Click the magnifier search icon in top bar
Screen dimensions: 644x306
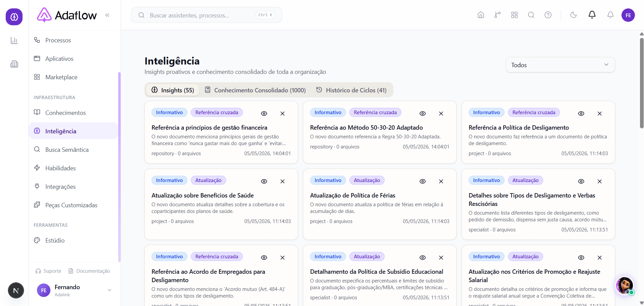(531, 15)
